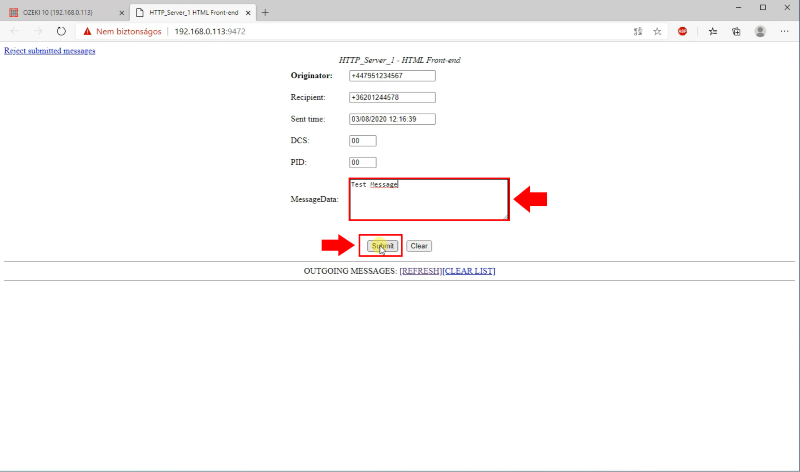Click the translate page icon
The width and height of the screenshot is (800, 472).
click(x=637, y=31)
